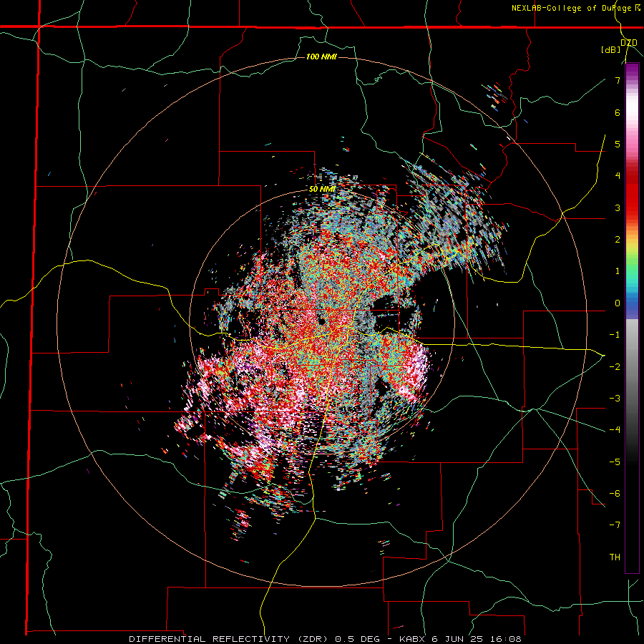The width and height of the screenshot is (644, 644).
Task: Click the DIFFERENTIAL REFLECTIVITY (ZDR) product title
Action: click(x=229, y=639)
